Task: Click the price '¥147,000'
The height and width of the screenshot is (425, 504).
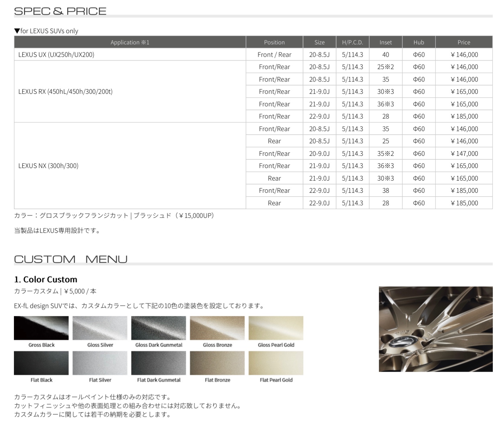Action: (x=464, y=153)
